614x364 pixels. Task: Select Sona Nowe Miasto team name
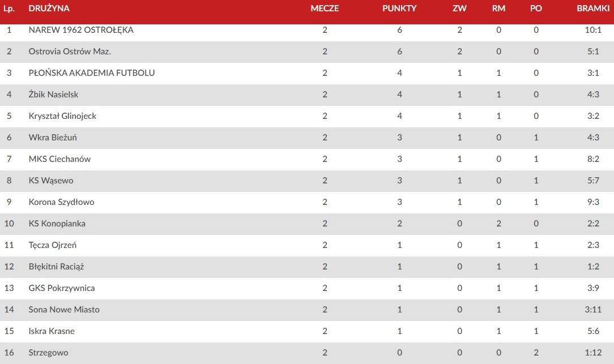64,310
